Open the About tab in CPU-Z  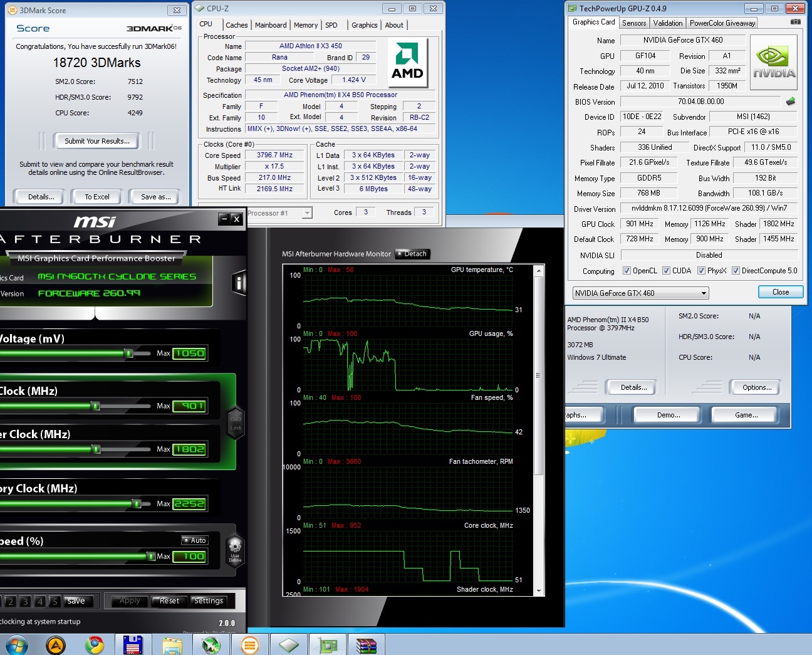coord(394,25)
